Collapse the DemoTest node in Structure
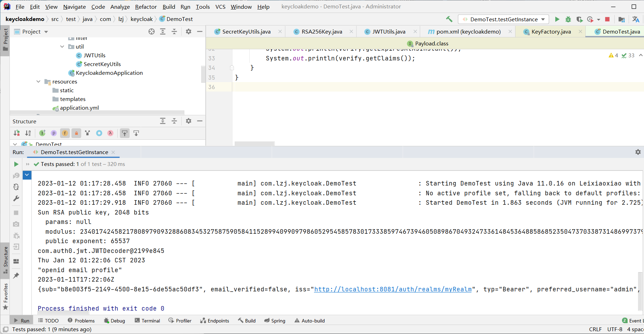This screenshot has width=644, height=334. coord(15,144)
